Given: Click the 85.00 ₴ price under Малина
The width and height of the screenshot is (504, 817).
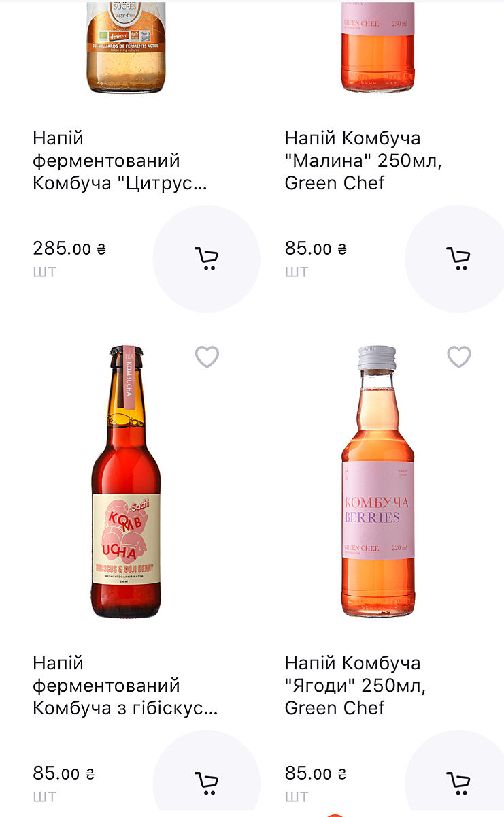Looking at the screenshot, I should 316,249.
